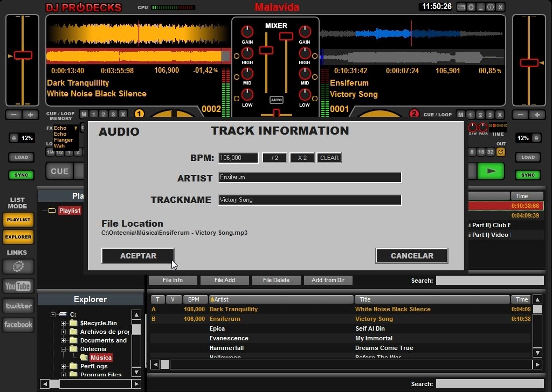Click the PARA effect knob

tap(483, 127)
